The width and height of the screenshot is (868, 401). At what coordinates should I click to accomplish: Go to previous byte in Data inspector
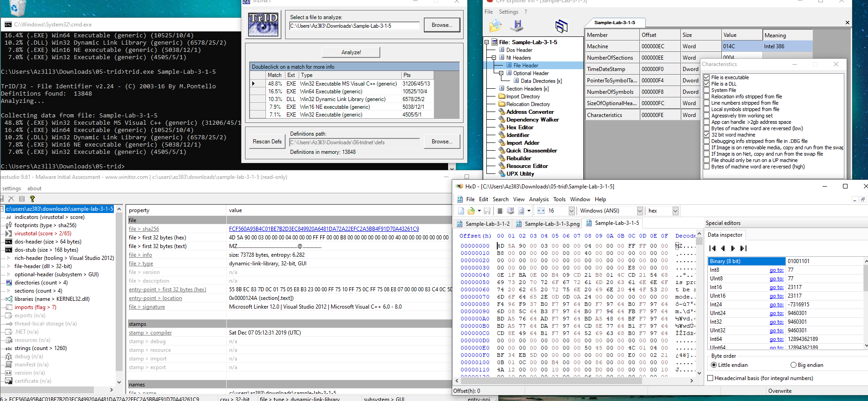[x=723, y=248]
